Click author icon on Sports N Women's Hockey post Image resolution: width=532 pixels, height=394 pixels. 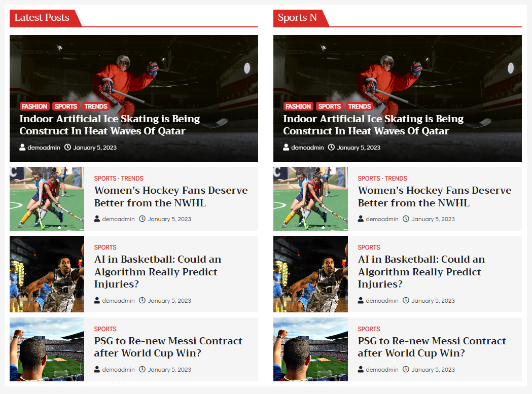click(361, 219)
